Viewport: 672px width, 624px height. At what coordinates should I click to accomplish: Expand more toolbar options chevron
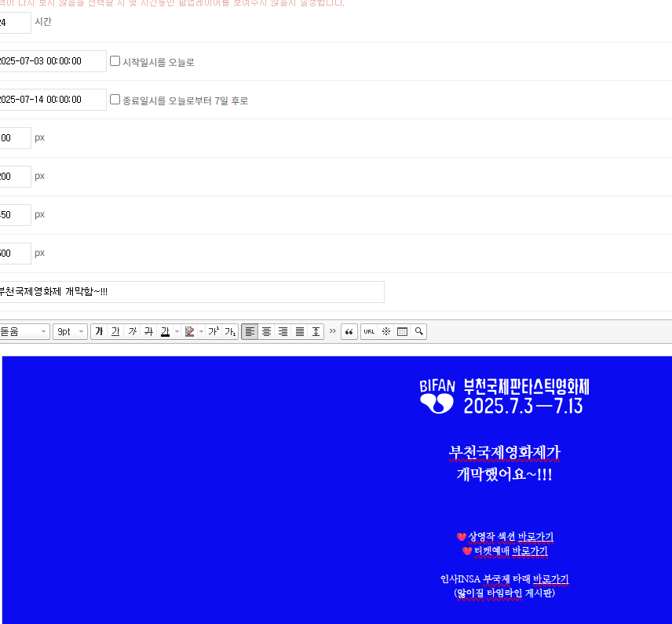point(333,331)
